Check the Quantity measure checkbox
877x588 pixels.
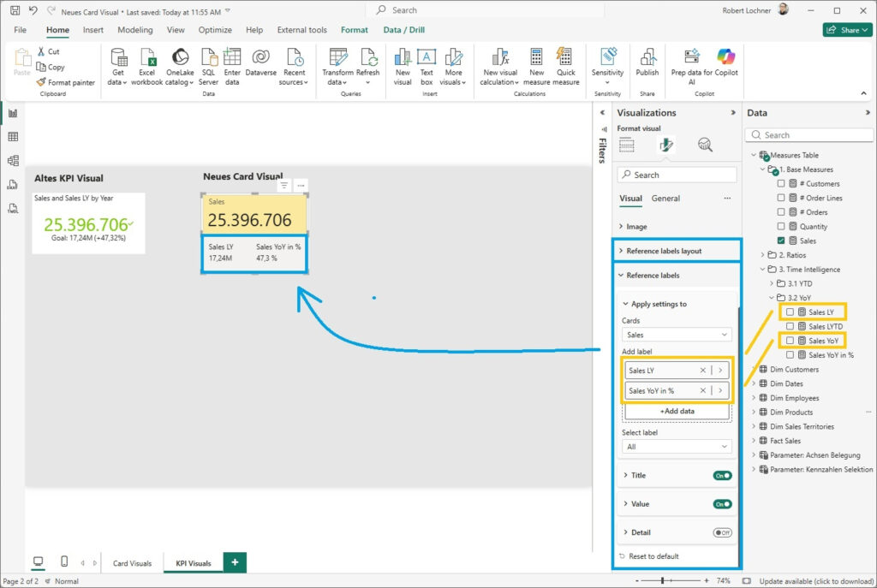(780, 227)
